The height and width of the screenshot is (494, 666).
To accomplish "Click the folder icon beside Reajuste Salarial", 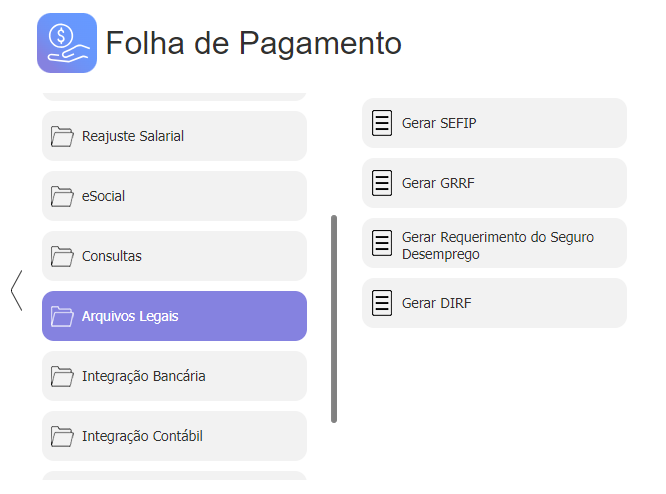I will (62, 136).
